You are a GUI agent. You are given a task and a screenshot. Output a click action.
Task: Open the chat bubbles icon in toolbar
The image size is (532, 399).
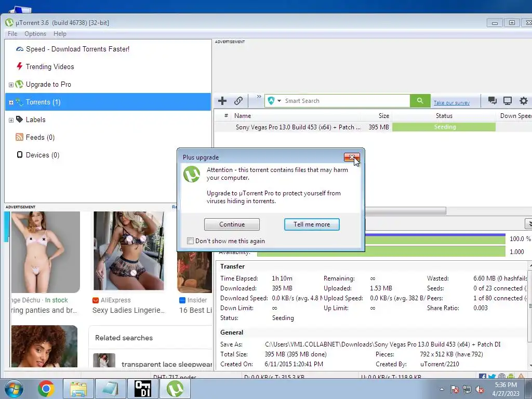point(492,100)
